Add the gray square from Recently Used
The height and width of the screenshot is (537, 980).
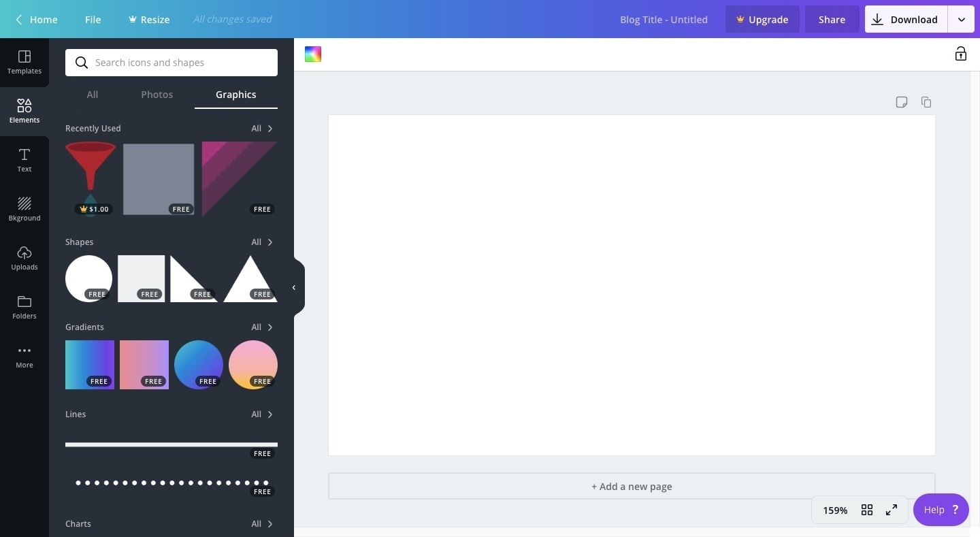159,179
